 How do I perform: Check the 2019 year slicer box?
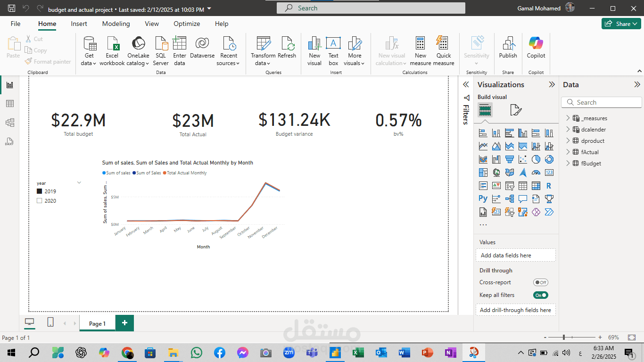(x=40, y=191)
